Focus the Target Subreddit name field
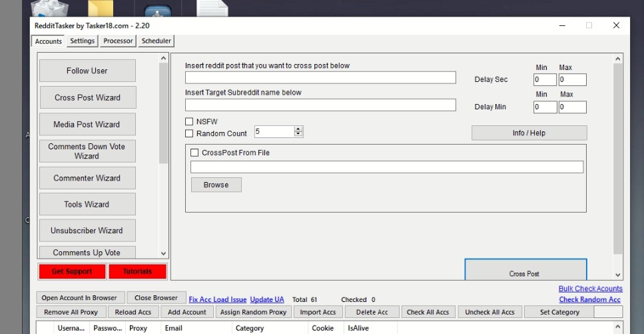Screen dimensions: 644x334 [x=320, y=105]
